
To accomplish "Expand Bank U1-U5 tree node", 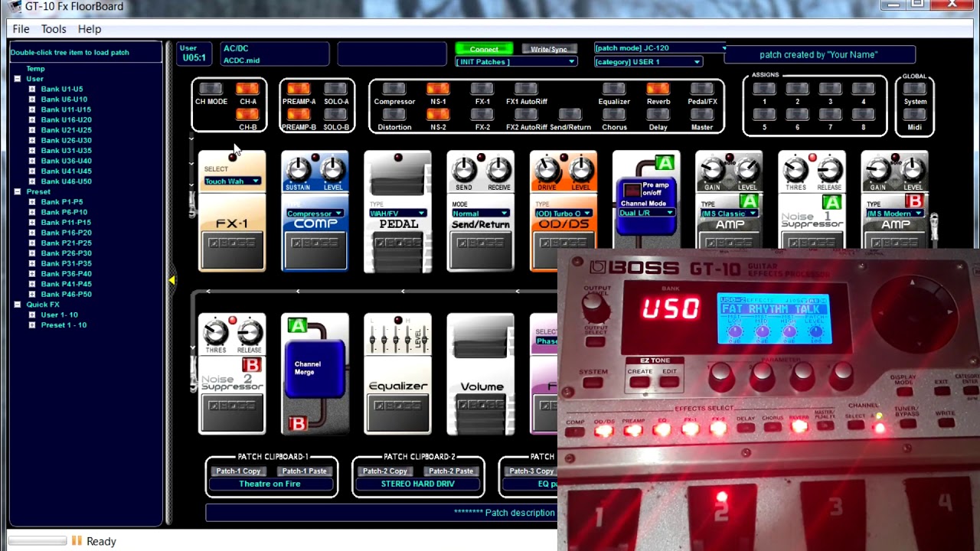I will [32, 89].
